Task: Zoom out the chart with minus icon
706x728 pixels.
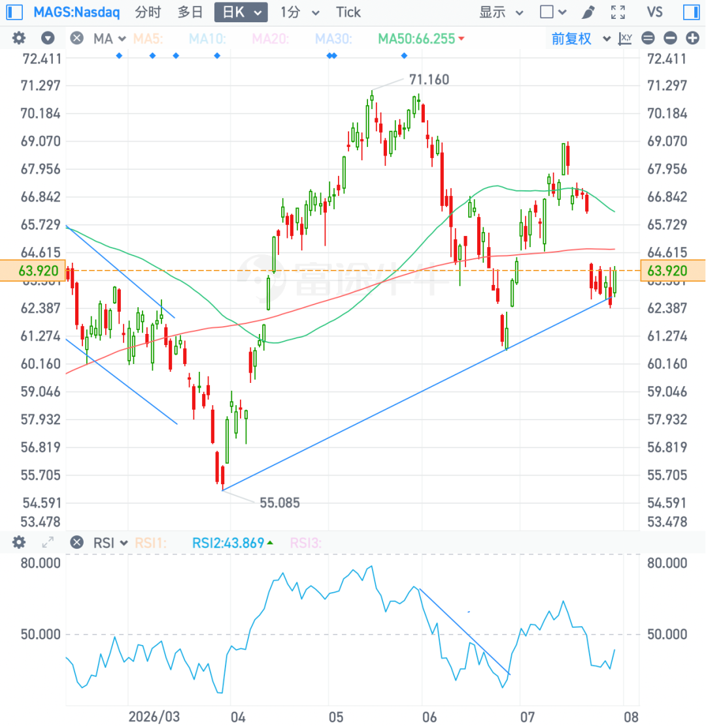Action: (670, 38)
